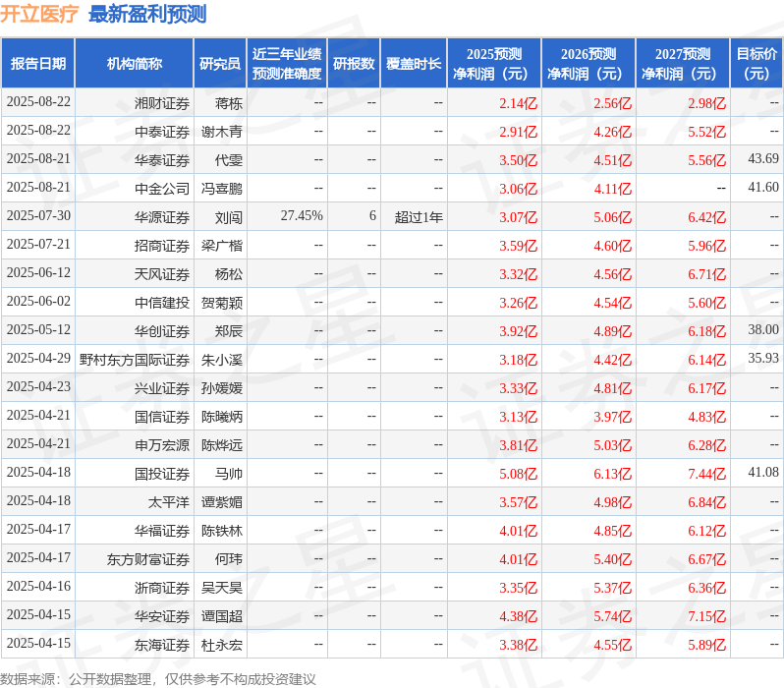This screenshot has width=784, height=688.
Task: Click the 研究员 column header
Action: point(220,64)
